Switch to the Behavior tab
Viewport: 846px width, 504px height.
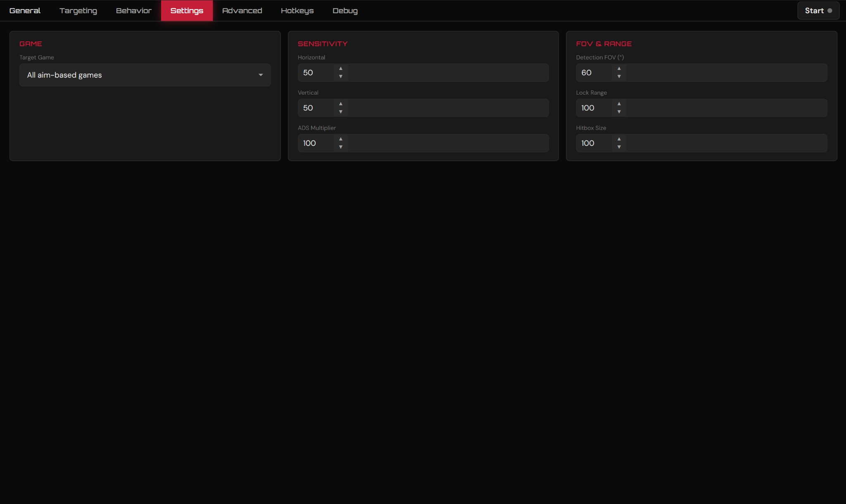133,10
